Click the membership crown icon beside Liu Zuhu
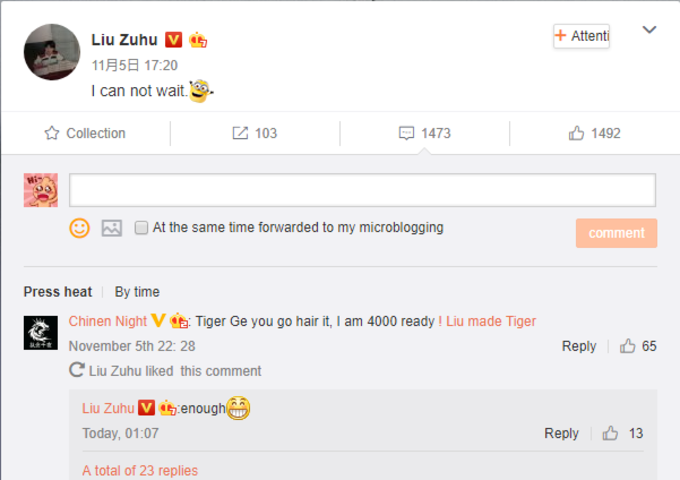 (x=198, y=39)
